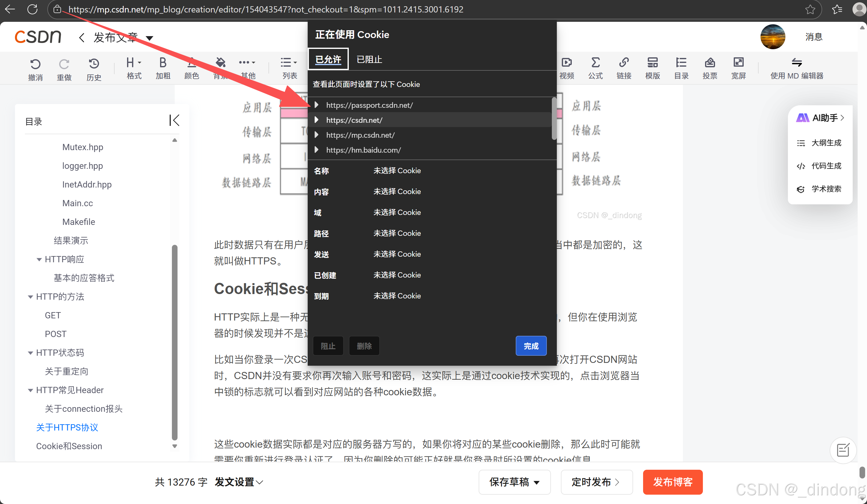Publish the article with 发布博客

point(673,482)
